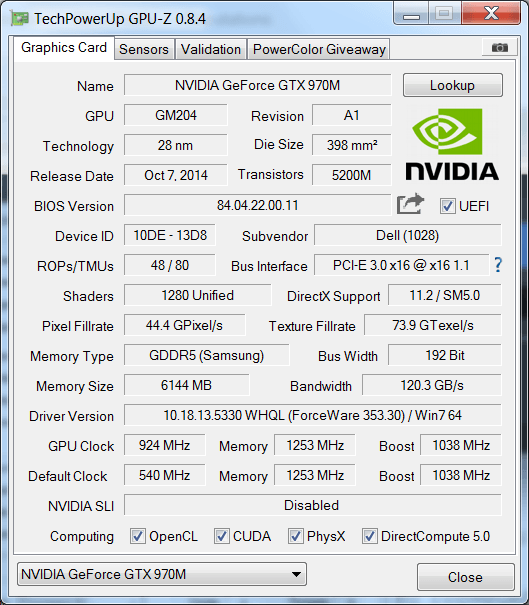Click the BIOS export share icon
The height and width of the screenshot is (605, 529).
(x=411, y=204)
